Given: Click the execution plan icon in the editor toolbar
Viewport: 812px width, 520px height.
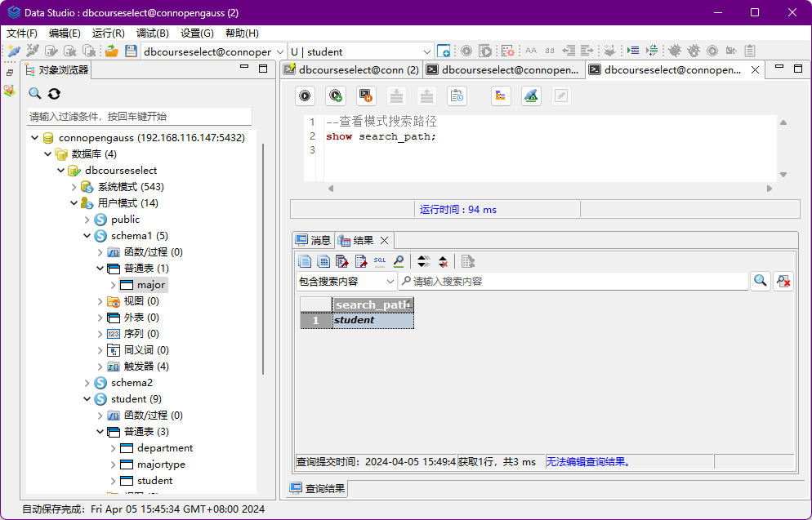Looking at the screenshot, I should 500,96.
